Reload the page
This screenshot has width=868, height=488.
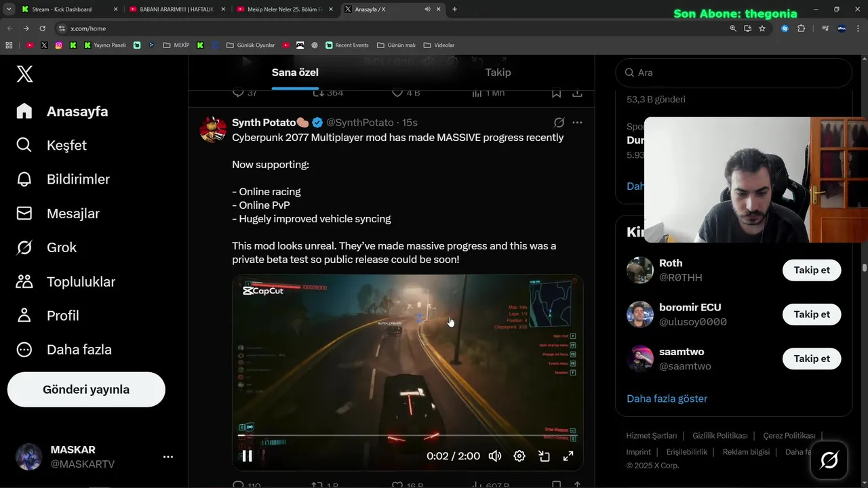tap(42, 28)
